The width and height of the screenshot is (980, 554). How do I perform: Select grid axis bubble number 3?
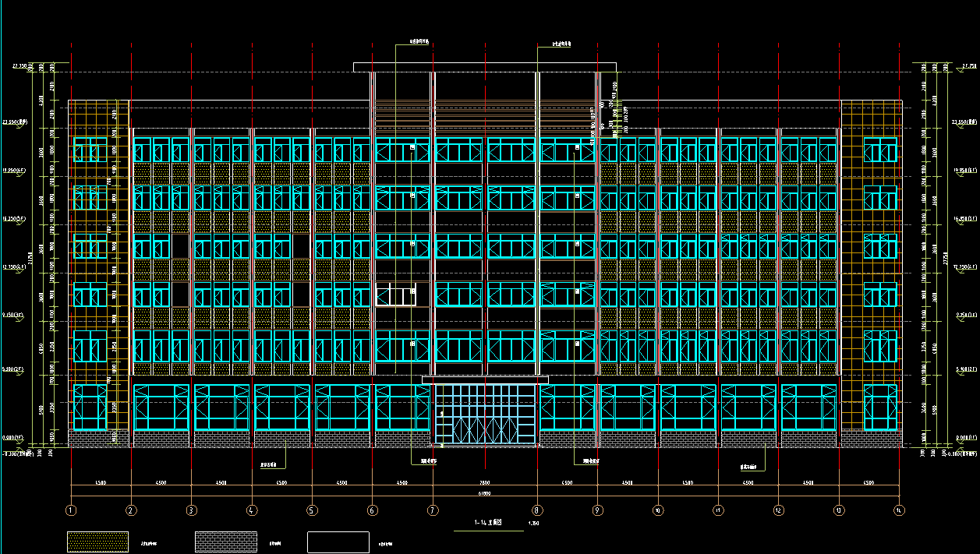coord(191,511)
